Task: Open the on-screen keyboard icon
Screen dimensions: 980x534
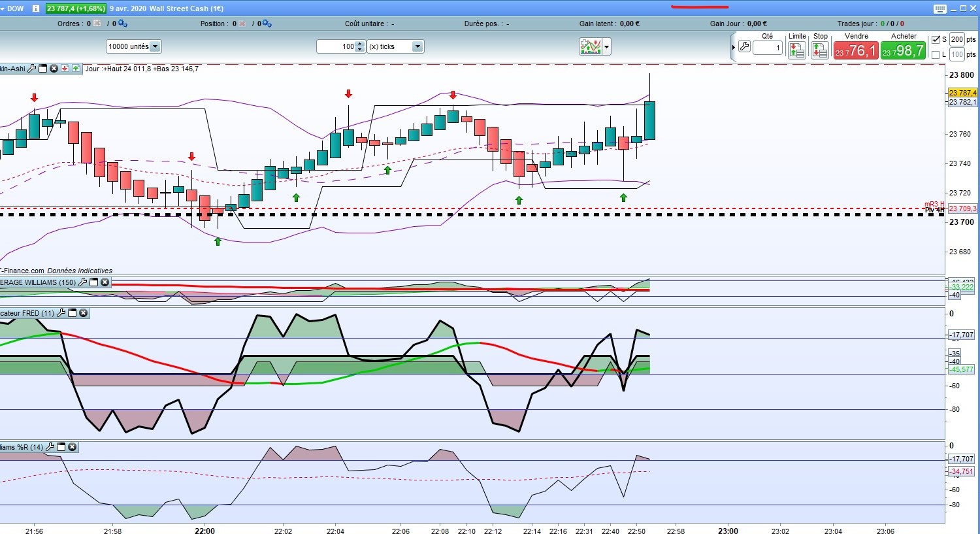Action: 939,8
